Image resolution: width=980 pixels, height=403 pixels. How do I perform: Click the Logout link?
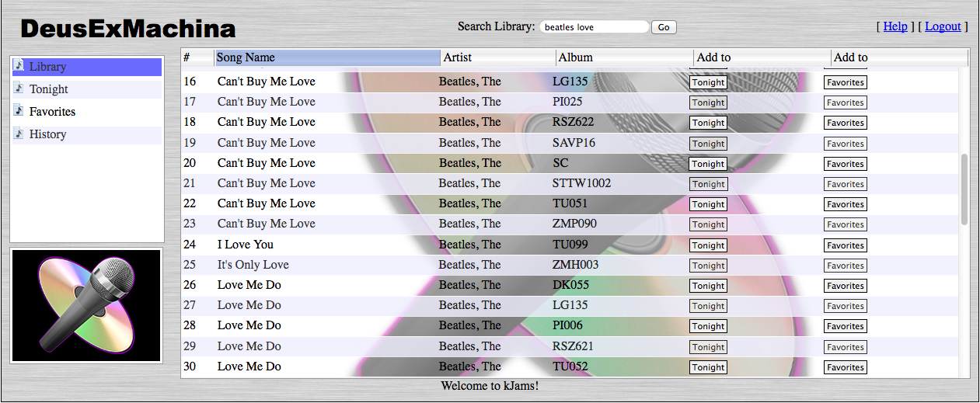943,26
